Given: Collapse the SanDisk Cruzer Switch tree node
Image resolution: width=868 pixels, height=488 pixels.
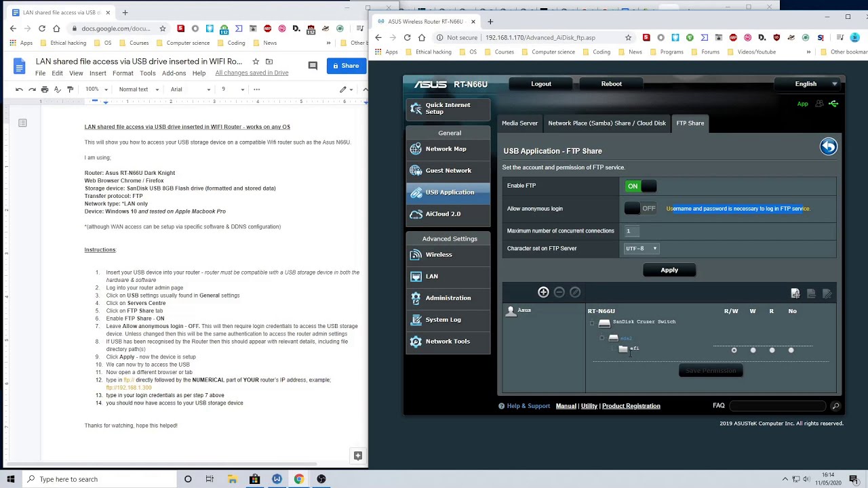Looking at the screenshot, I should (592, 323).
